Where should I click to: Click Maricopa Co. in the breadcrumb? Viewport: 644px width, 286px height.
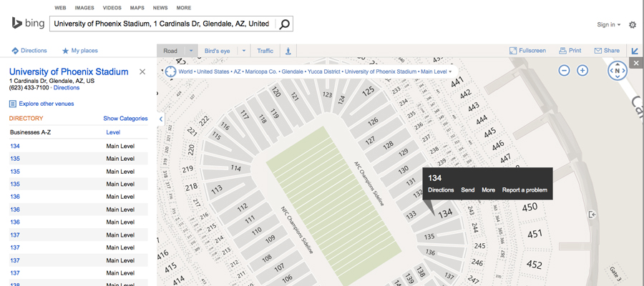point(261,71)
